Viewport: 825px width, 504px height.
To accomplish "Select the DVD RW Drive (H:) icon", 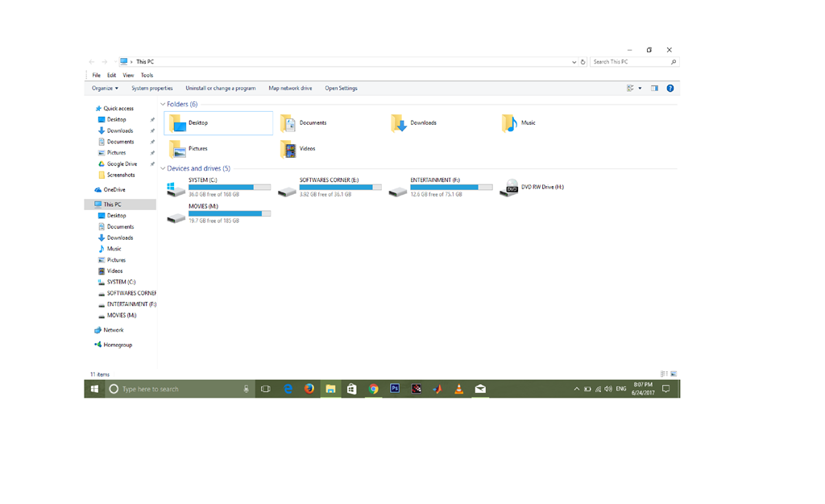I will [x=509, y=188].
